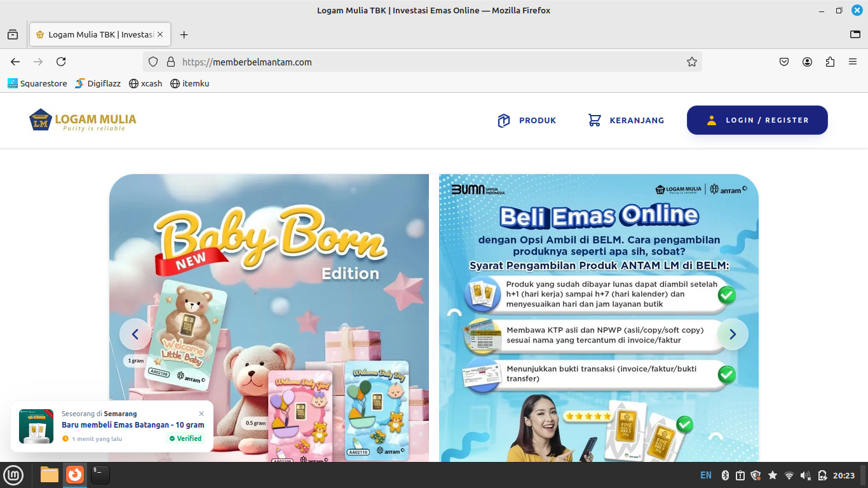This screenshot has height=488, width=868.
Task: Open the Pocket save icon
Action: tap(784, 62)
